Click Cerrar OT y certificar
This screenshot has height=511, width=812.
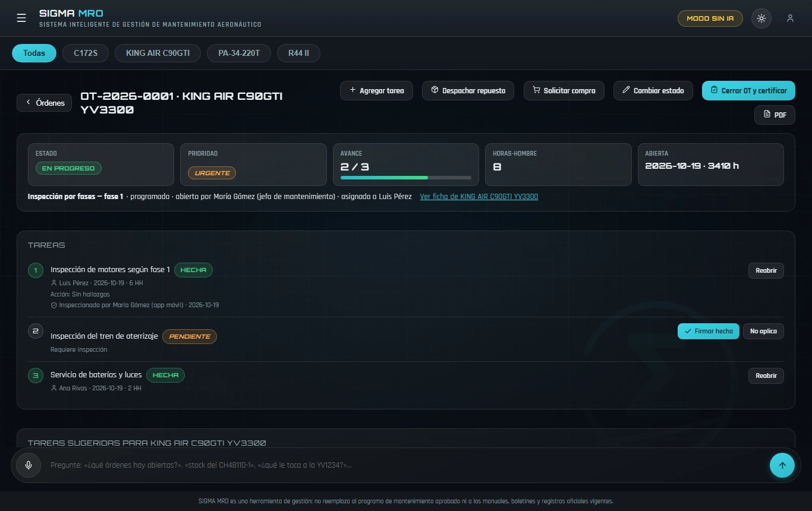pyautogui.click(x=748, y=90)
